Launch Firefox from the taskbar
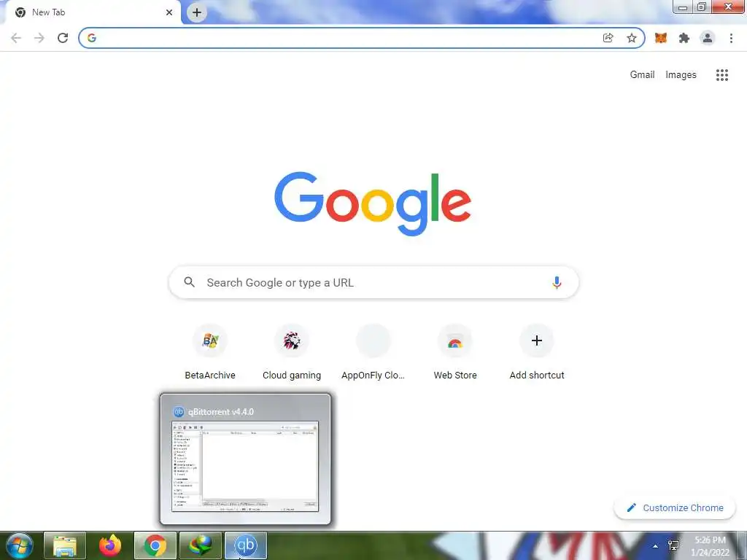The height and width of the screenshot is (560, 747). coord(110,545)
